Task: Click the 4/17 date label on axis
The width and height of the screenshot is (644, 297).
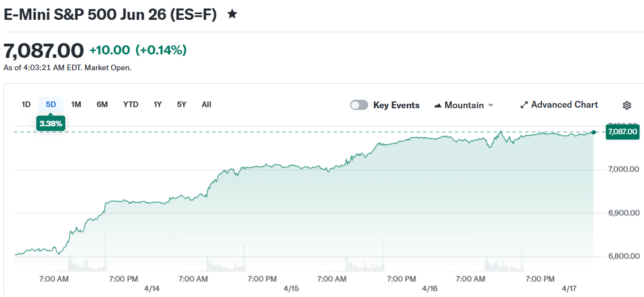Action: (x=569, y=289)
